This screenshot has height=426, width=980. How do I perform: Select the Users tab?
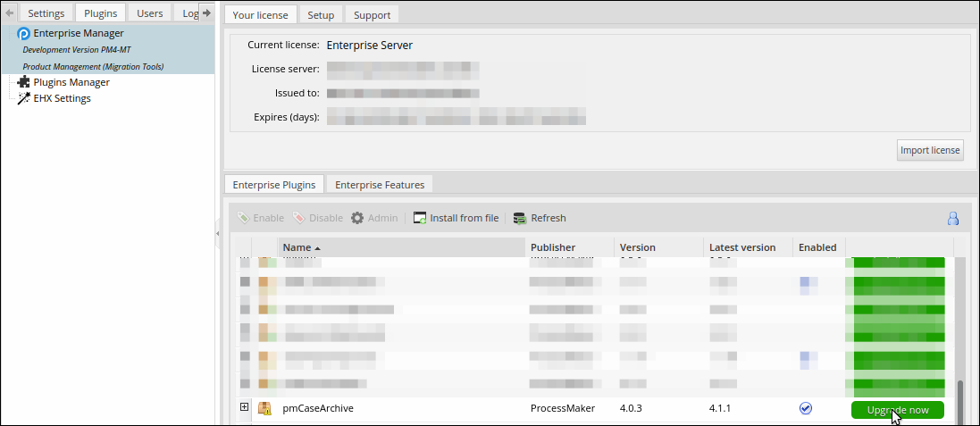[149, 13]
